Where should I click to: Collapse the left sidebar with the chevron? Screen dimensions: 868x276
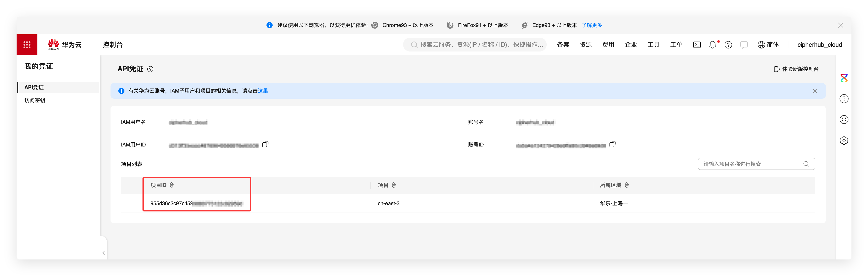(104, 253)
